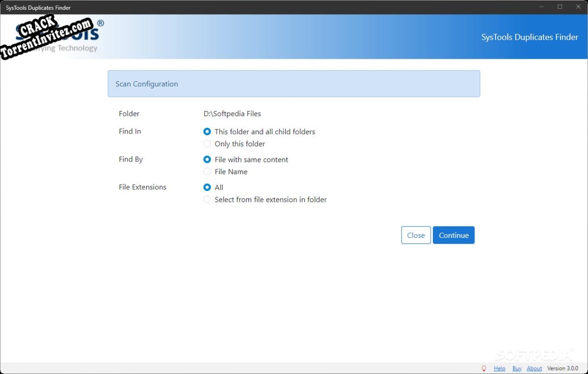Viewport: 588px width, 374px height.
Task: Choose 'Select from file extension in folder'
Action: coord(207,199)
